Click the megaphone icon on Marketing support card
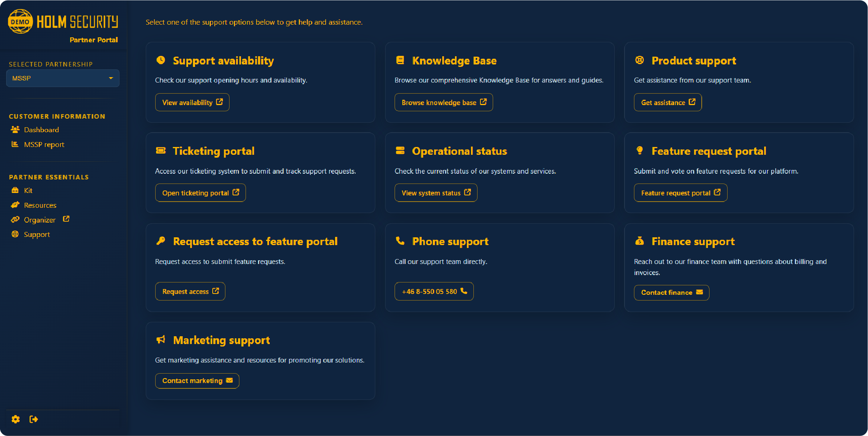 161,340
